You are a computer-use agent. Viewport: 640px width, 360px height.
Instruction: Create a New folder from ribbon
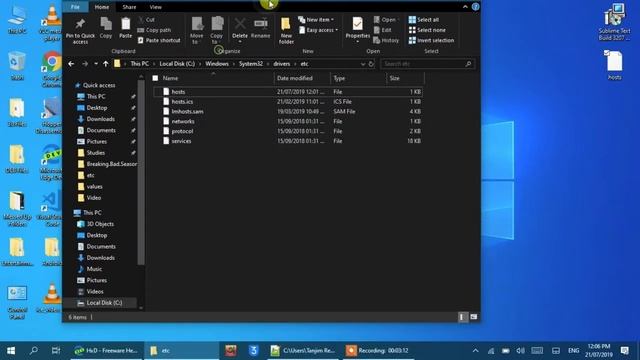[x=286, y=31]
